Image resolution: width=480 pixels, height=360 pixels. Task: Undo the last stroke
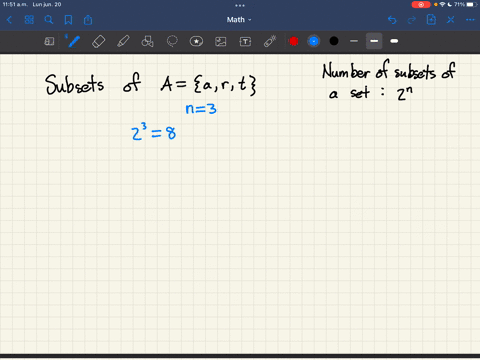click(392, 20)
